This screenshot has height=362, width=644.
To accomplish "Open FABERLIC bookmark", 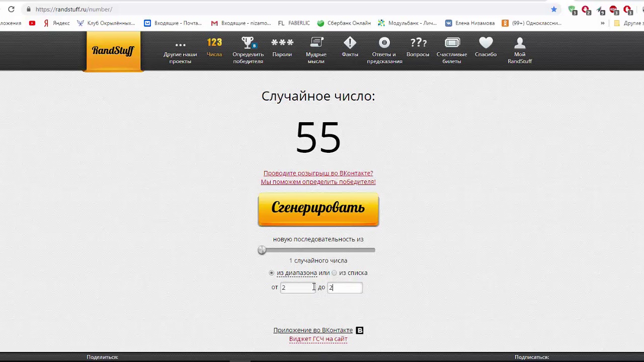I will coord(294,23).
